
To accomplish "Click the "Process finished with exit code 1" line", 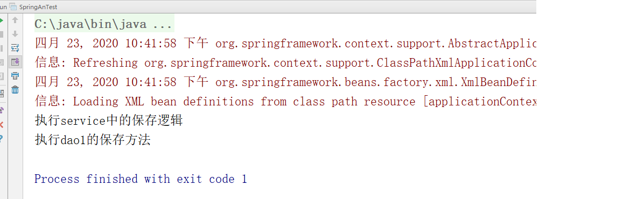I will [141, 179].
